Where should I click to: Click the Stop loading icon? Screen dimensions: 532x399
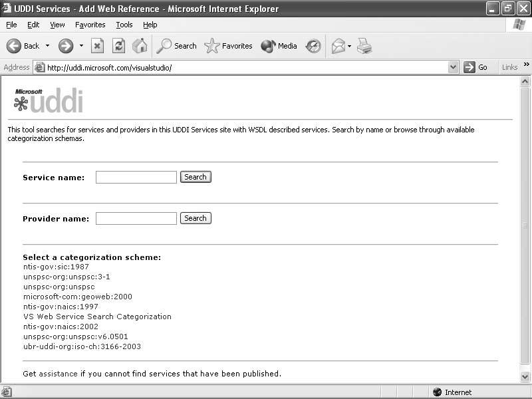[x=97, y=46]
